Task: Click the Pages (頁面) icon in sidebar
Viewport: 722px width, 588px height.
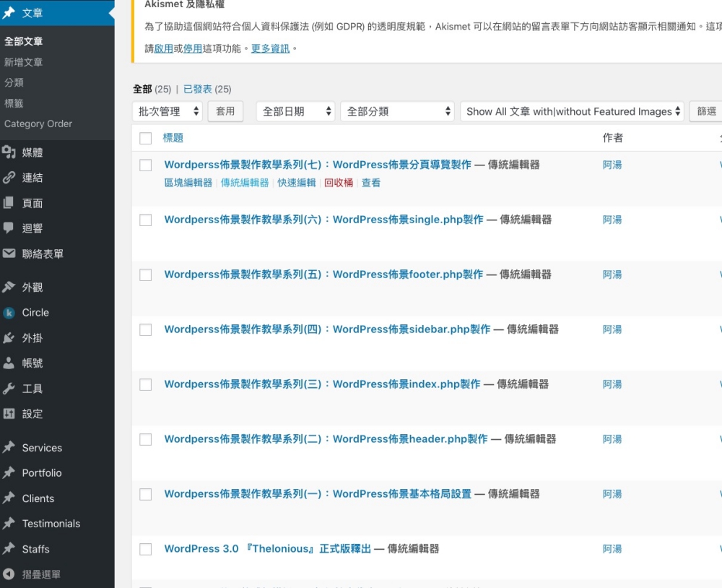Action: pyautogui.click(x=9, y=203)
